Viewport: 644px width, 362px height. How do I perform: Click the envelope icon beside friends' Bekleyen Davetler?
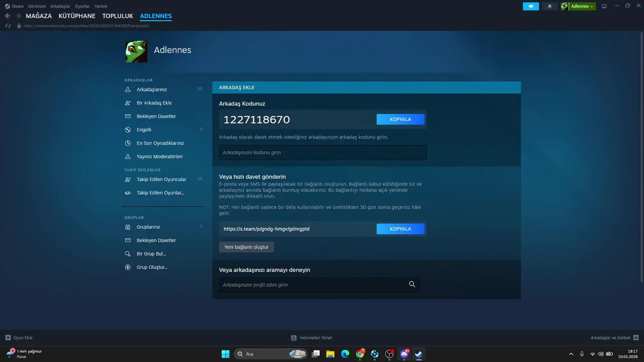(128, 116)
